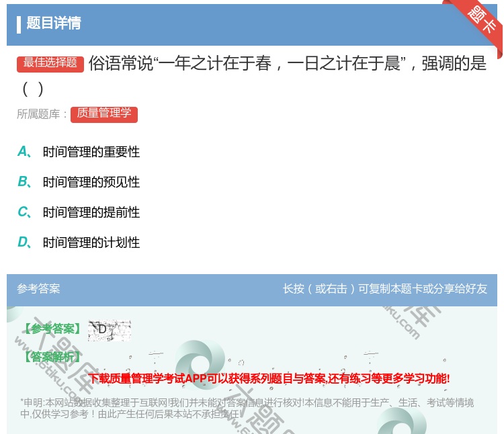Click the red 下载质量管理学考试APP promotion link
504x434 pixels.
click(x=269, y=378)
